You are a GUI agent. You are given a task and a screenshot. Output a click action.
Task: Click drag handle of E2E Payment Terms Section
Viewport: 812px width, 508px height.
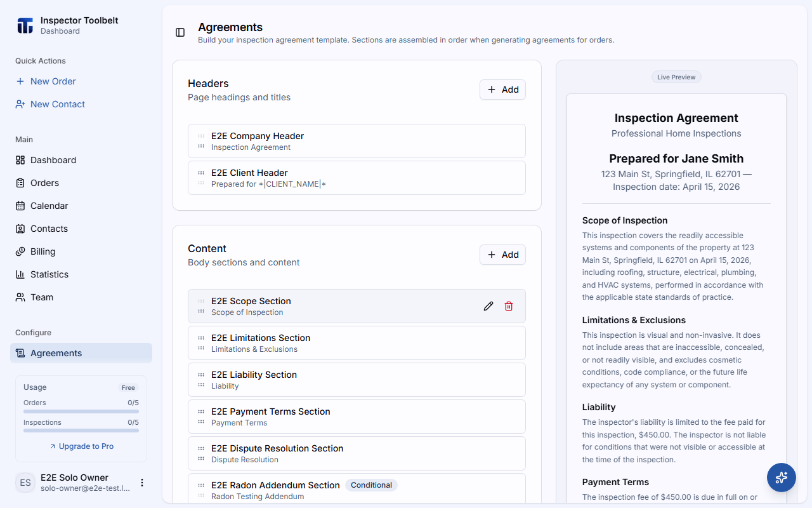(x=201, y=417)
